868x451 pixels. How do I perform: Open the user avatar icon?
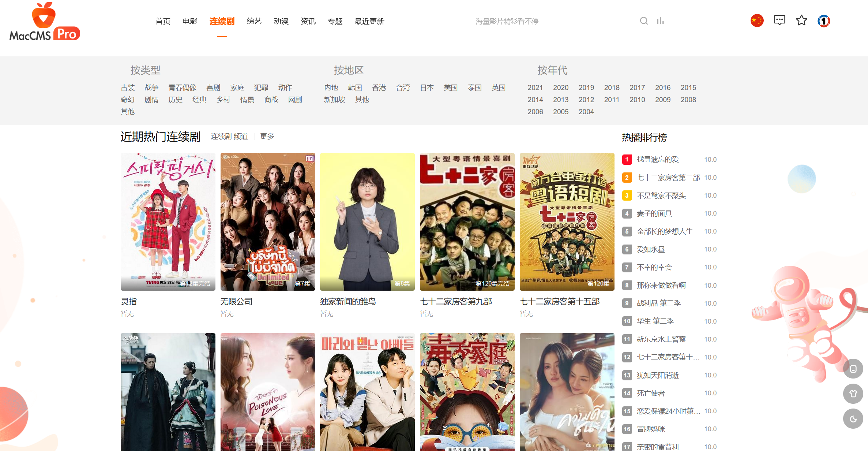click(824, 20)
